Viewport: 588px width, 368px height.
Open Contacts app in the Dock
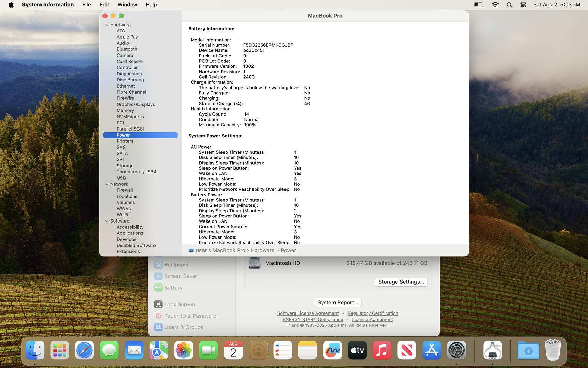[258, 350]
